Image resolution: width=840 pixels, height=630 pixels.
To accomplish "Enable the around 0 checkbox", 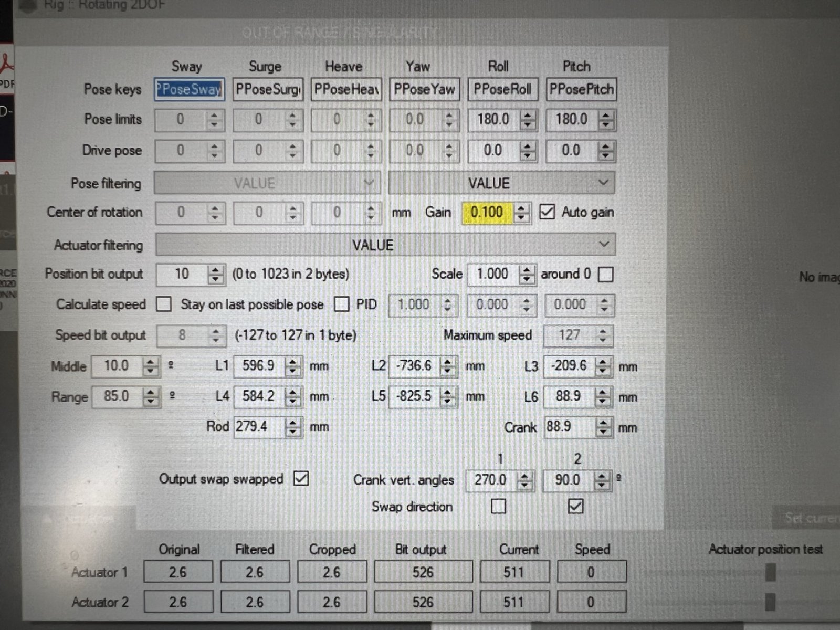I will (605, 274).
